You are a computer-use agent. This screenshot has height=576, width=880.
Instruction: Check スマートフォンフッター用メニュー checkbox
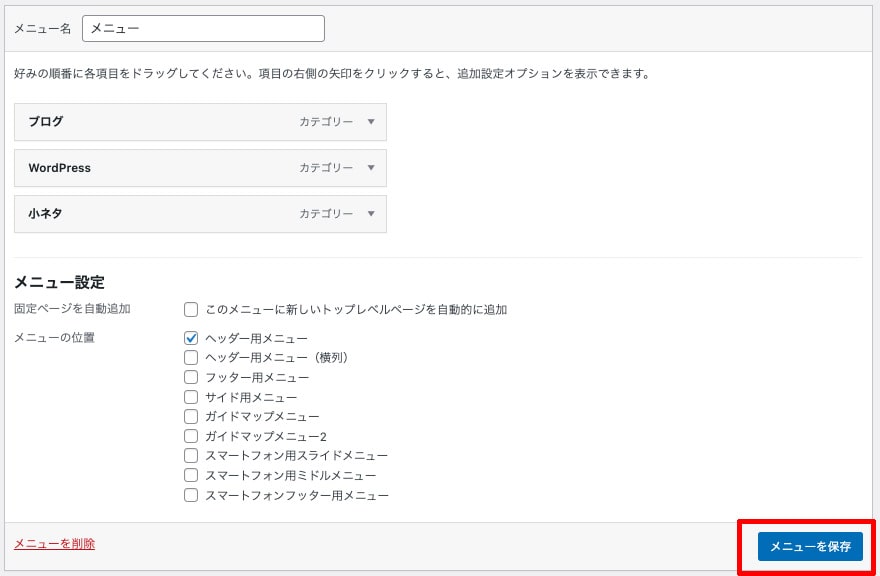coord(191,495)
